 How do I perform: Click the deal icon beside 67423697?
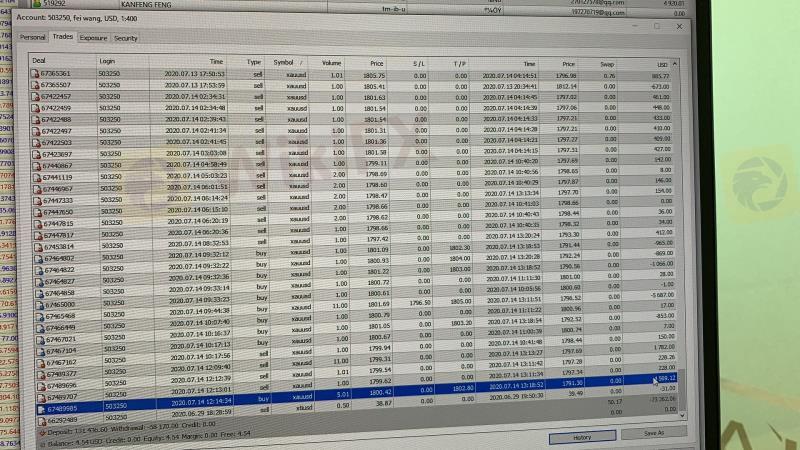36,154
